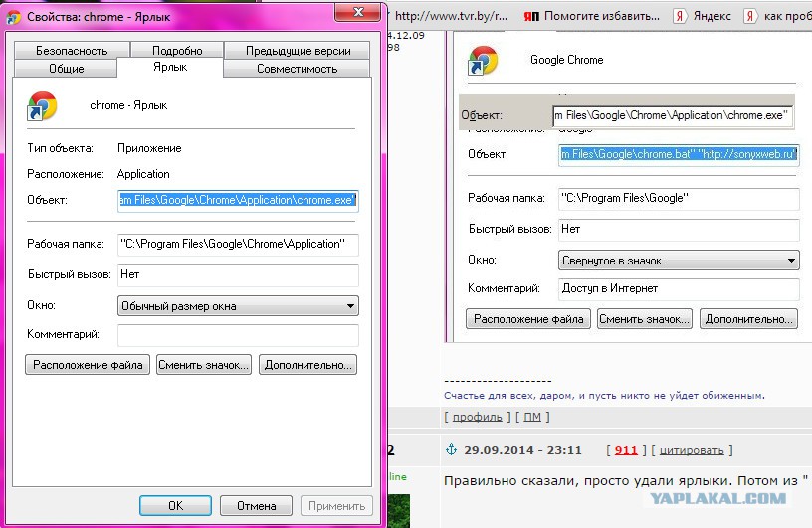The width and height of the screenshot is (812, 528).
Task: Click the Google Chrome icon in the right window
Action: (483, 60)
